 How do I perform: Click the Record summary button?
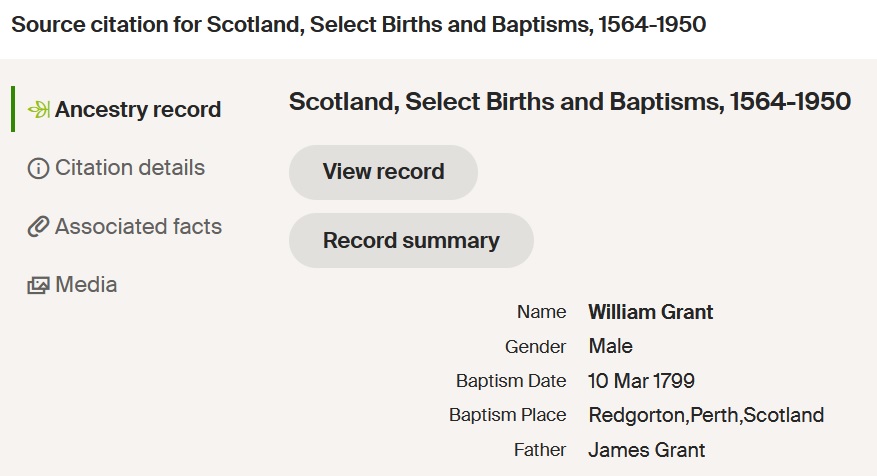pyautogui.click(x=411, y=241)
